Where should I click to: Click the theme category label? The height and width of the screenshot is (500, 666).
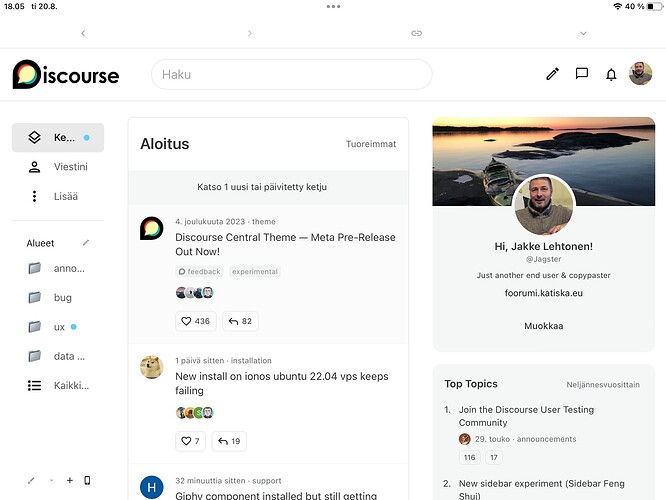(x=264, y=222)
